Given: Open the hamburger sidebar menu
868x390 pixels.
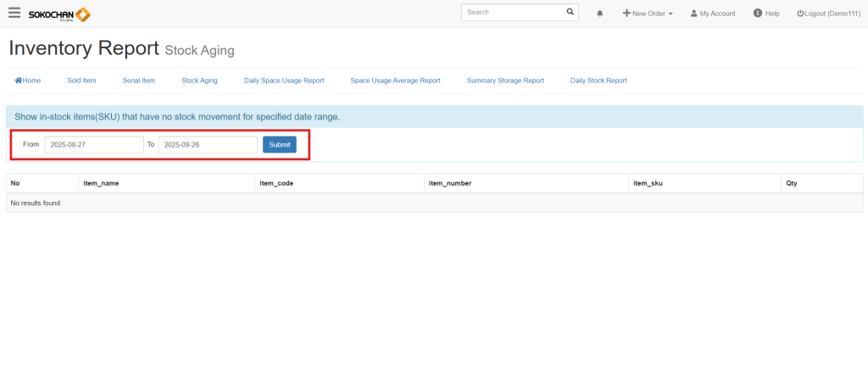Looking at the screenshot, I should (x=14, y=13).
